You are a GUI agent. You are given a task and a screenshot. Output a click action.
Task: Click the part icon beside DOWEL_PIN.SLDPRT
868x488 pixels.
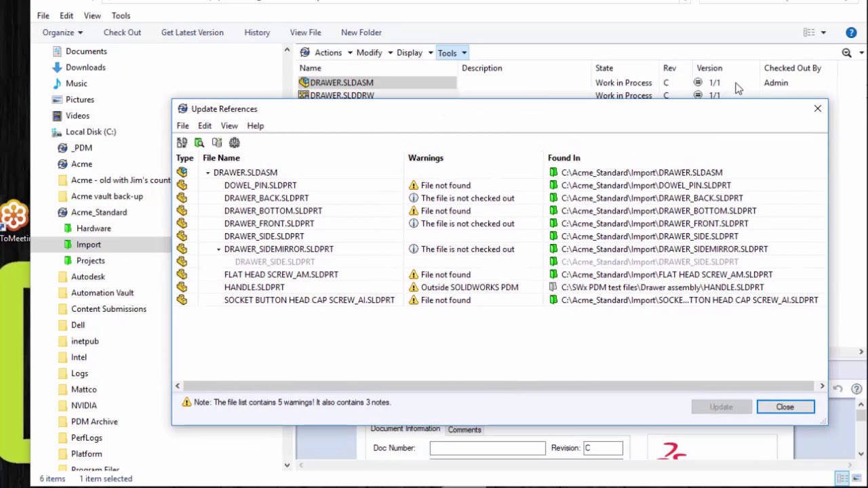pos(182,185)
